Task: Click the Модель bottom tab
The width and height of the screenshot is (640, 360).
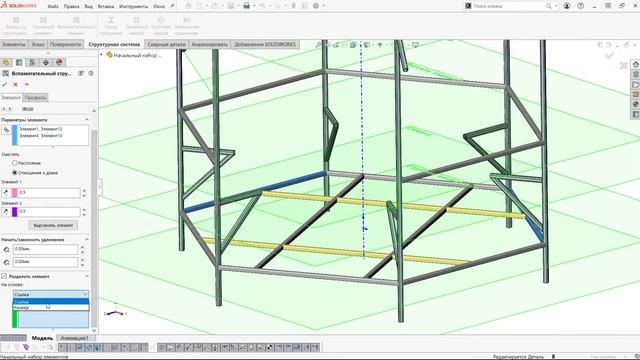Action: (x=42, y=338)
